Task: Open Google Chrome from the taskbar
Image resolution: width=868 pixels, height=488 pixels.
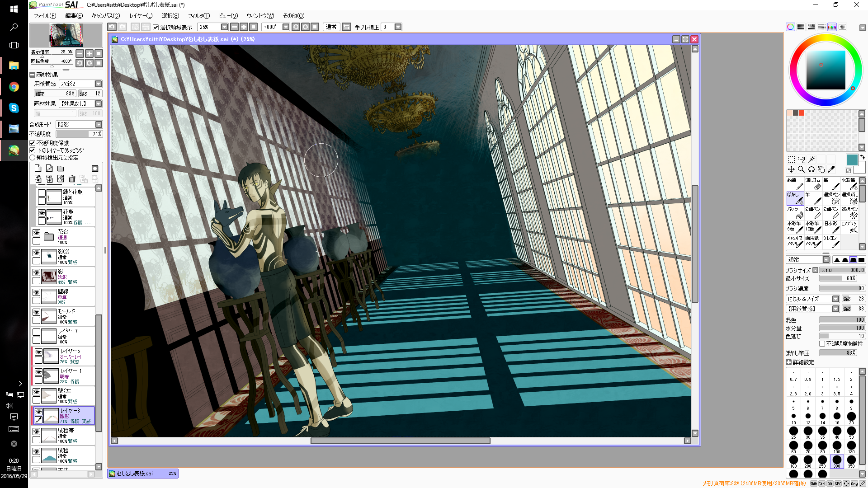Action: pos(14,87)
